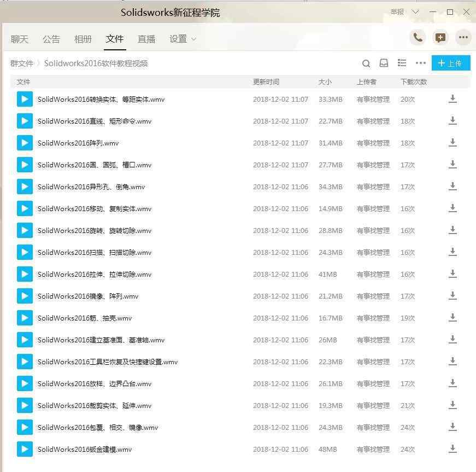
Task: Download 裁剪实体、延伸.wmv with its download icon
Action: click(453, 405)
